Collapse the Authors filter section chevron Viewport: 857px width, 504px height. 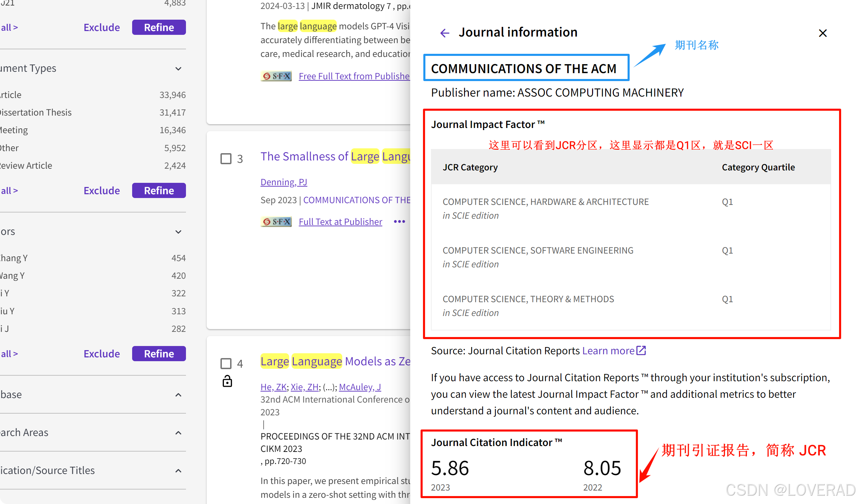coord(178,231)
